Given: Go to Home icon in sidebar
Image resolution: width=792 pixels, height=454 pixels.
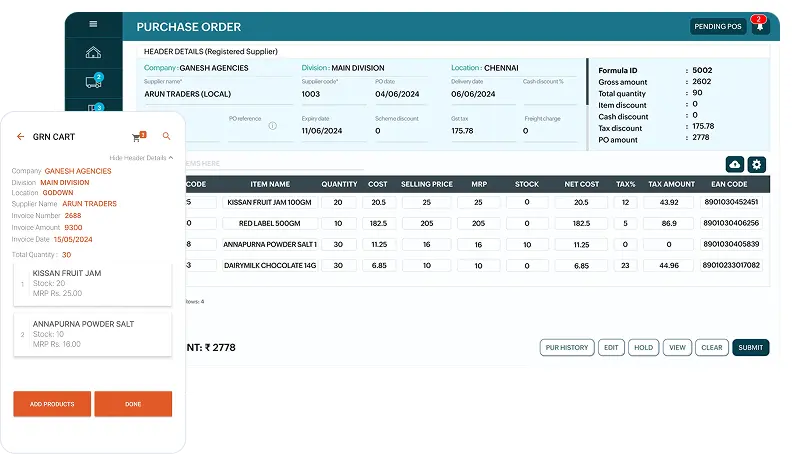Looking at the screenshot, I should click(93, 52).
